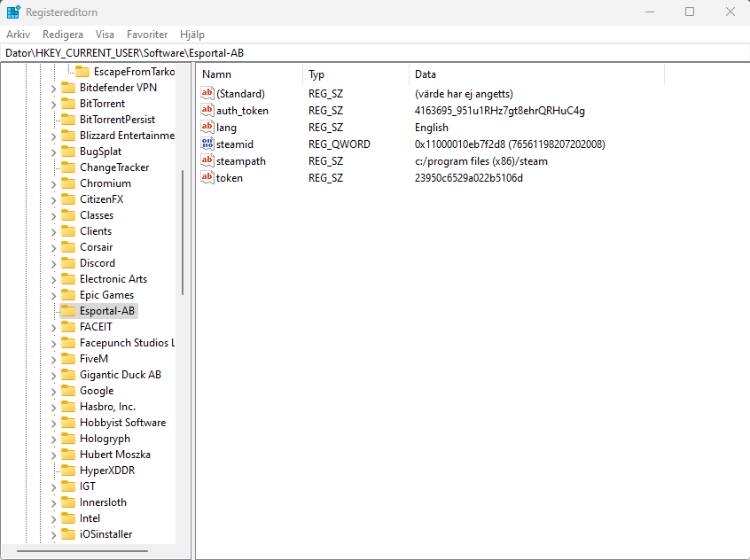The image size is (750, 560).
Task: Select the ChangeTracker tree key
Action: pos(114,167)
